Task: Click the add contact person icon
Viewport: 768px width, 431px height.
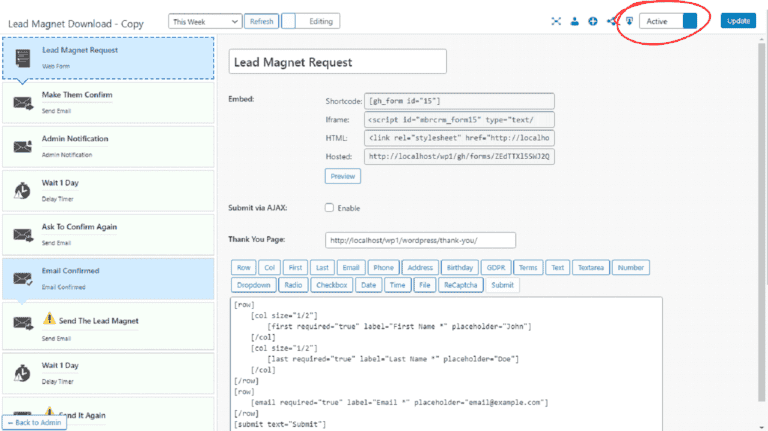Action: pyautogui.click(x=575, y=21)
